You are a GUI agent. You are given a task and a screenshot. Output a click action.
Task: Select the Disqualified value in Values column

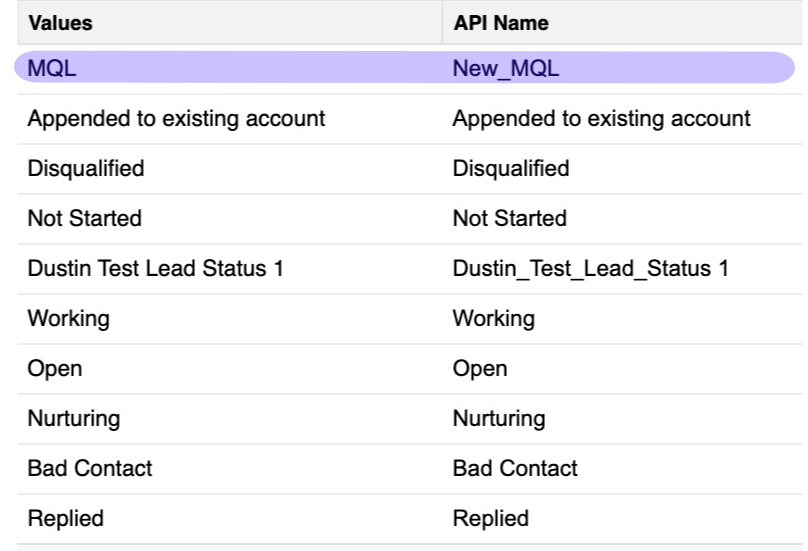click(86, 168)
